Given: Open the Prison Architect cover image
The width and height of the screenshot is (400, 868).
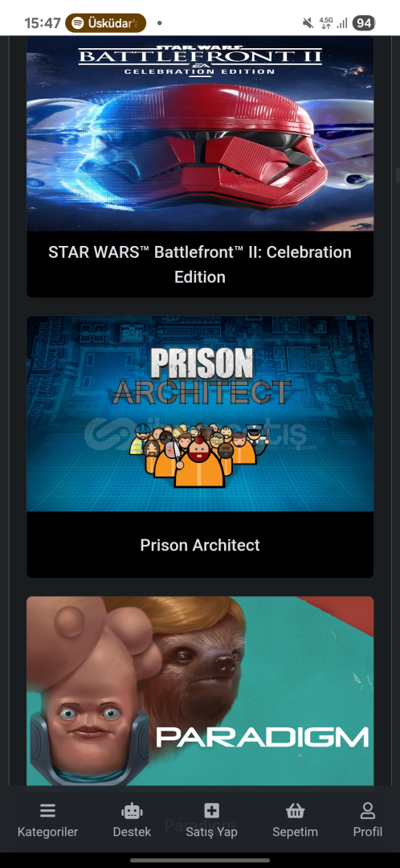Looking at the screenshot, I should tap(200, 414).
